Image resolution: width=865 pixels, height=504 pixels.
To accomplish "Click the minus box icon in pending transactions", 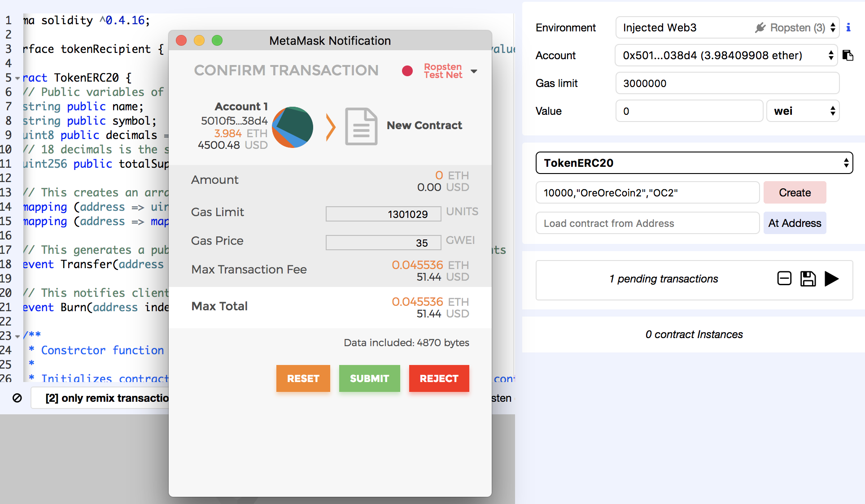I will [x=784, y=278].
